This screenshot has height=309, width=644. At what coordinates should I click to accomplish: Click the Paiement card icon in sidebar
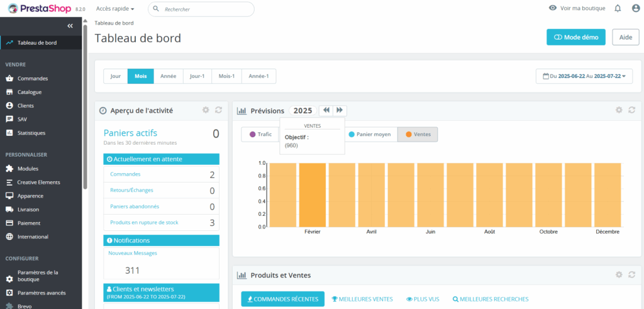pyautogui.click(x=9, y=223)
